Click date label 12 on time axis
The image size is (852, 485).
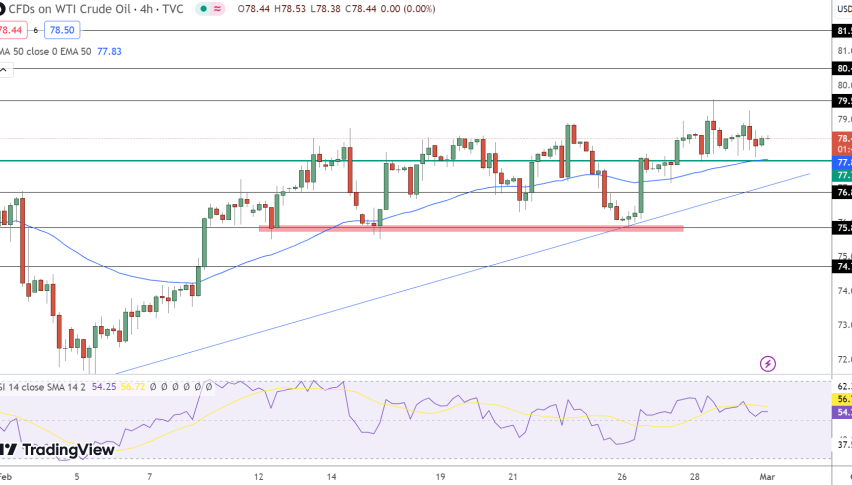click(259, 477)
